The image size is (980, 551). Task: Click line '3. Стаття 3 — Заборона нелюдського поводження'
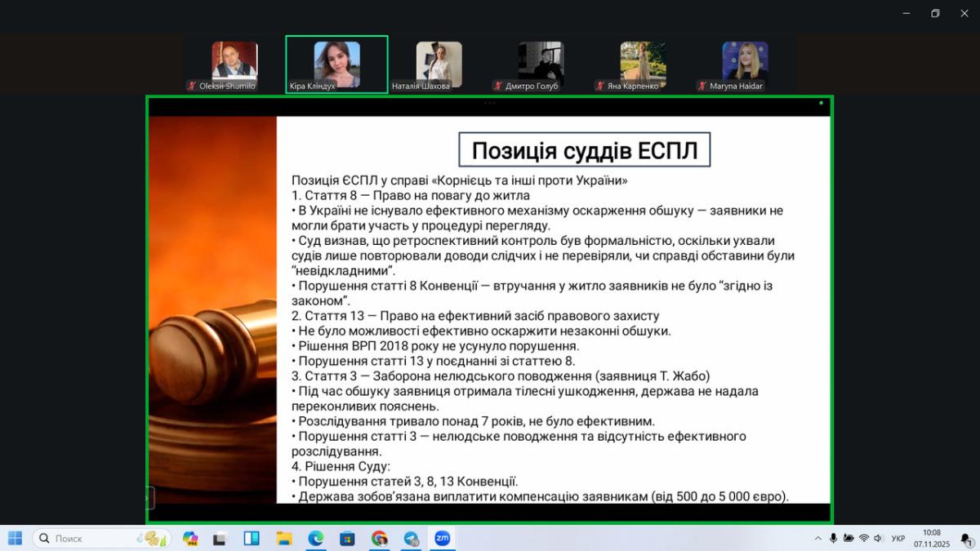pyautogui.click(x=501, y=376)
